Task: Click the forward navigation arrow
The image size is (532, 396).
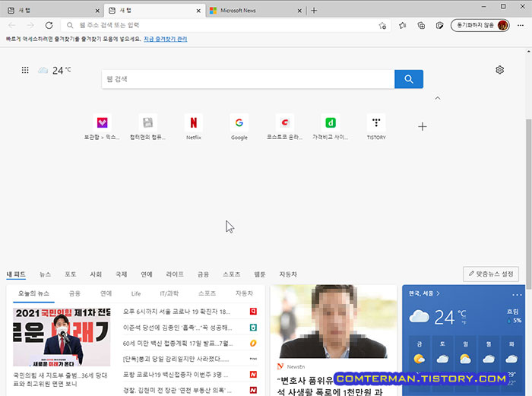Action: point(30,25)
